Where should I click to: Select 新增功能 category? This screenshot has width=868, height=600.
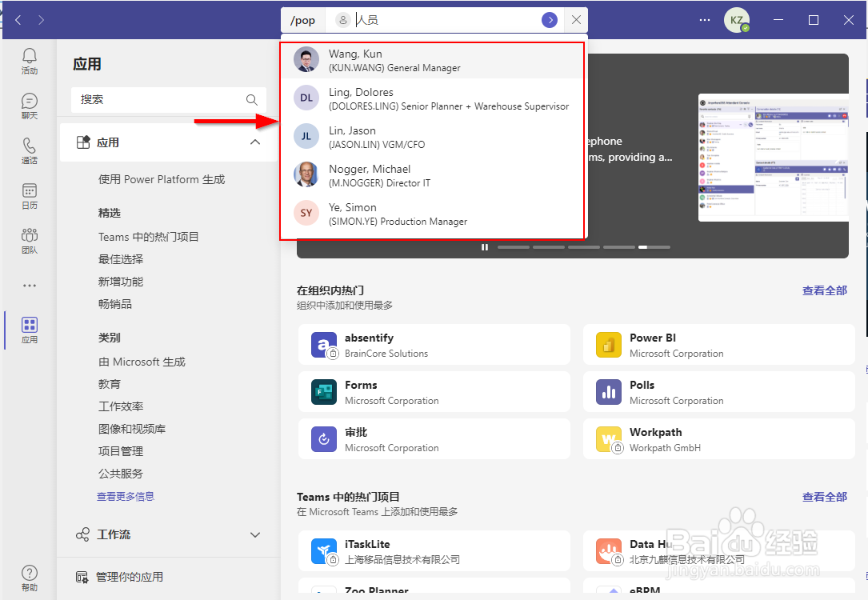pos(121,282)
